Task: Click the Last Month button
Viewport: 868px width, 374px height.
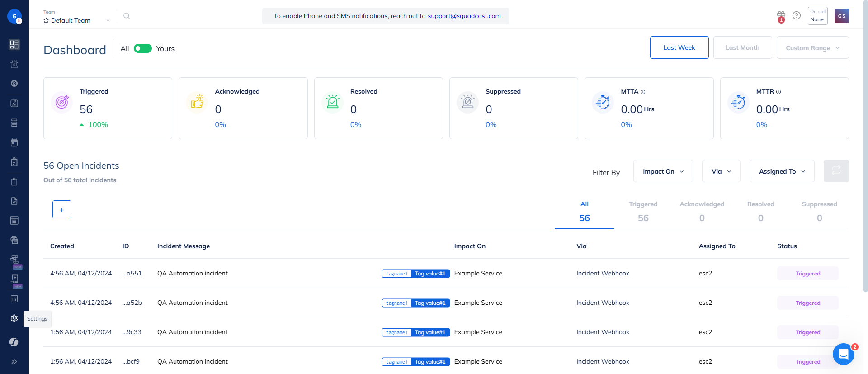Action: click(x=742, y=47)
